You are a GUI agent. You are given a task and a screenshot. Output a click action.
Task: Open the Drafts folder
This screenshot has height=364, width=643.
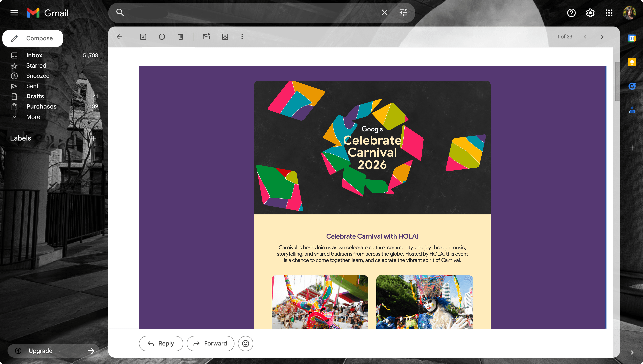(35, 96)
